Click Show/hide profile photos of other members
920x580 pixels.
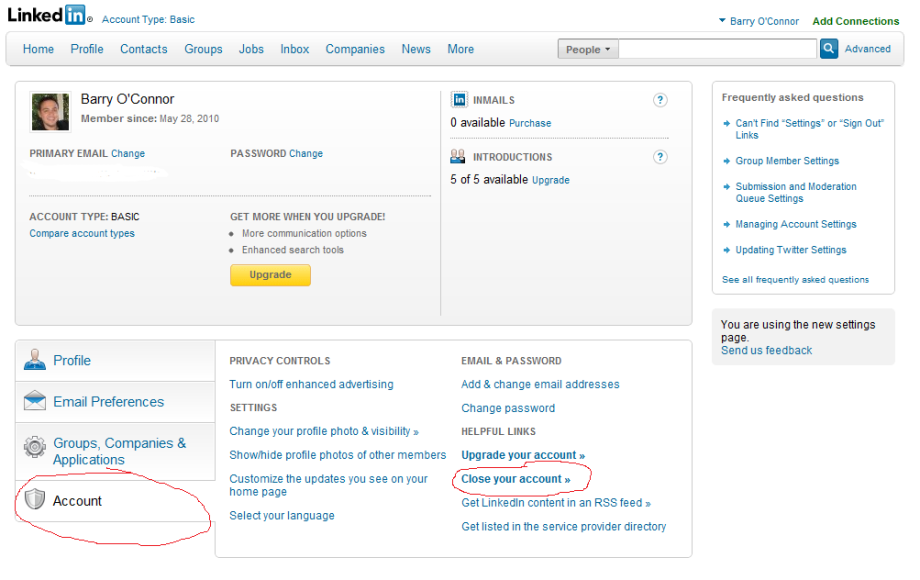click(x=337, y=455)
